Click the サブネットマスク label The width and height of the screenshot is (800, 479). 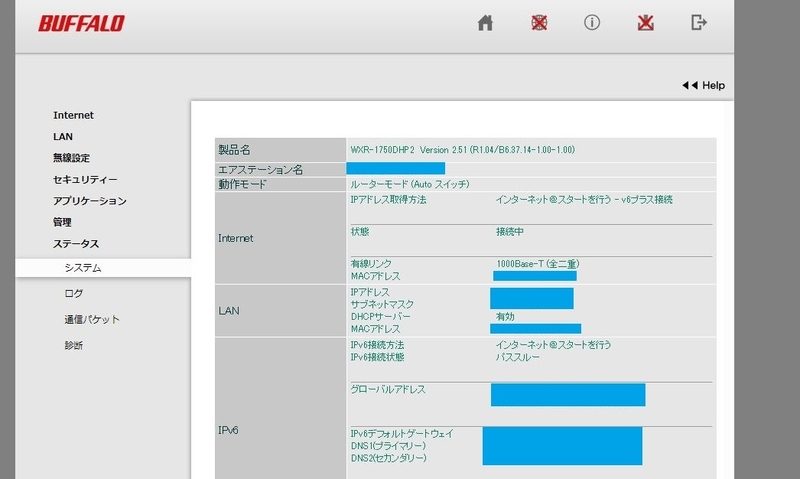point(382,305)
